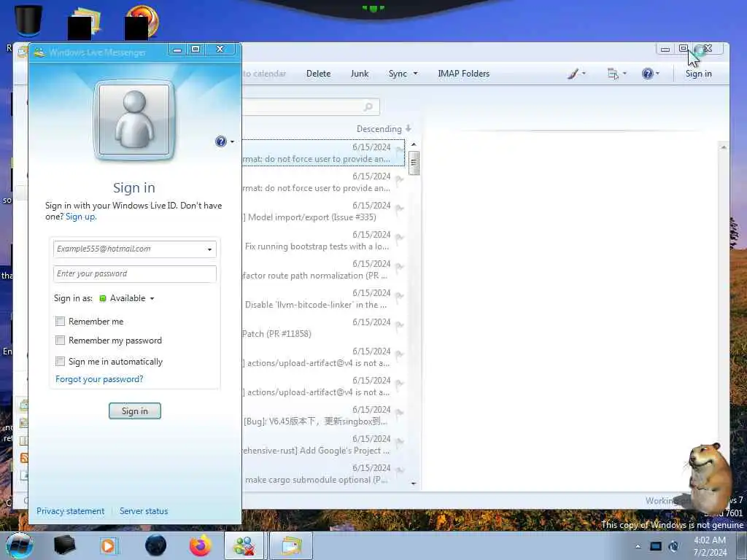This screenshot has width=747, height=560.
Task: Flag the 'Fix running bootstrap tests' message
Action: tap(399, 238)
